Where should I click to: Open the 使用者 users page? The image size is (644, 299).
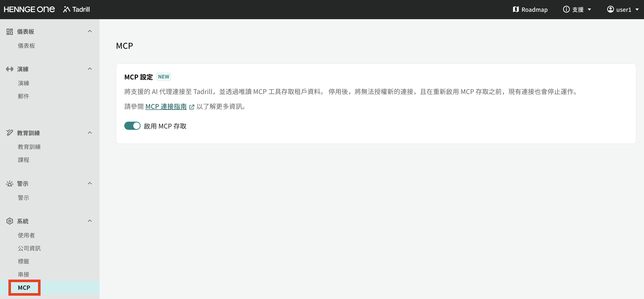coord(27,235)
